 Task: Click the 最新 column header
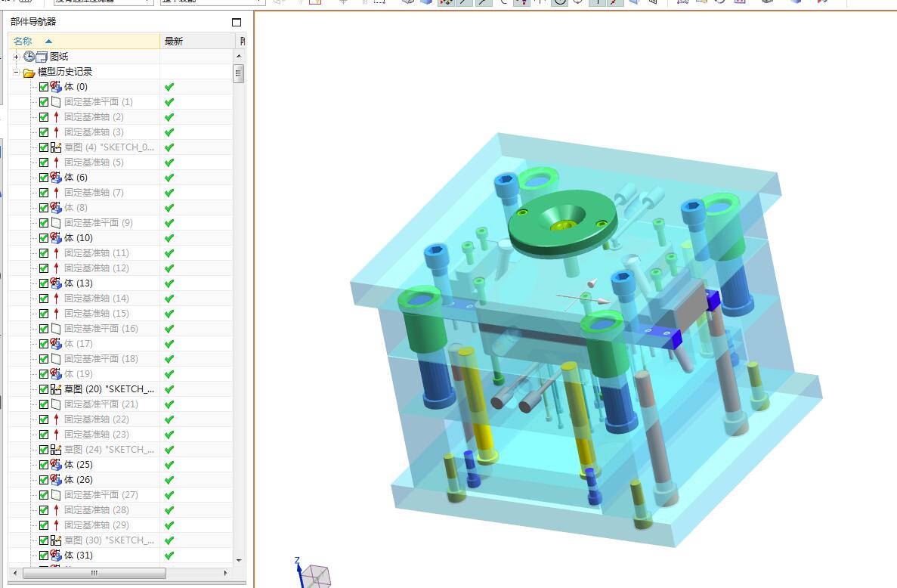pyautogui.click(x=197, y=41)
